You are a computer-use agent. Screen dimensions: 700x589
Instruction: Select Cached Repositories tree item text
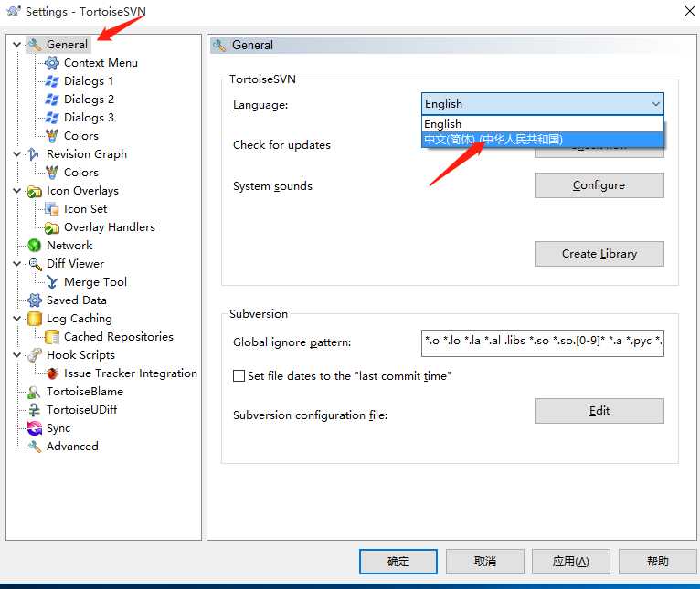tap(119, 337)
